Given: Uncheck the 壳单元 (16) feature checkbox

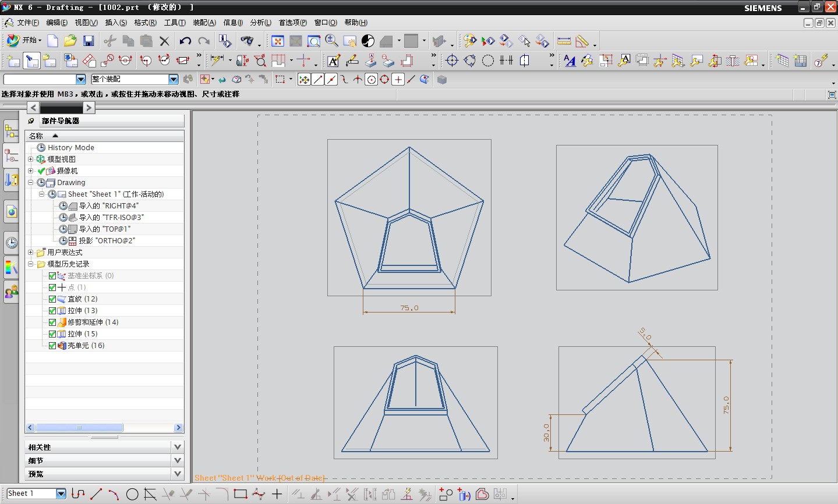Looking at the screenshot, I should pyautogui.click(x=52, y=346).
